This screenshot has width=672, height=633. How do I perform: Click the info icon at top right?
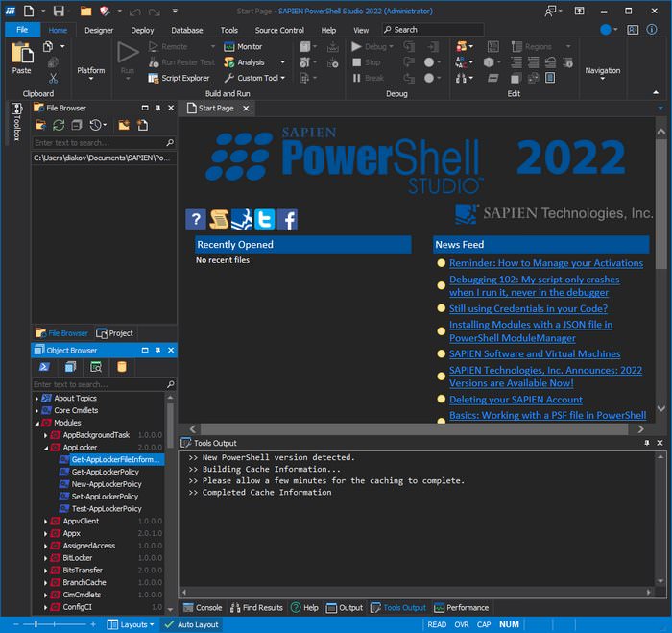[652, 29]
